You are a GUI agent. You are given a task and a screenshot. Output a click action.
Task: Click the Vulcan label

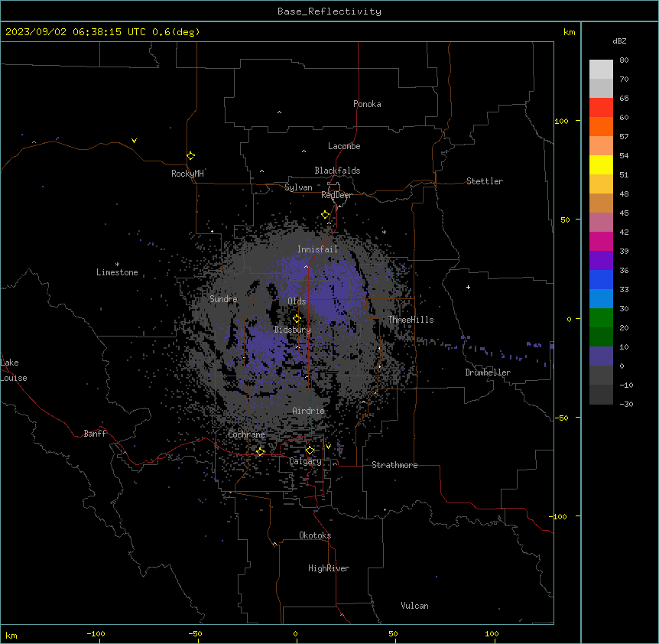click(414, 606)
